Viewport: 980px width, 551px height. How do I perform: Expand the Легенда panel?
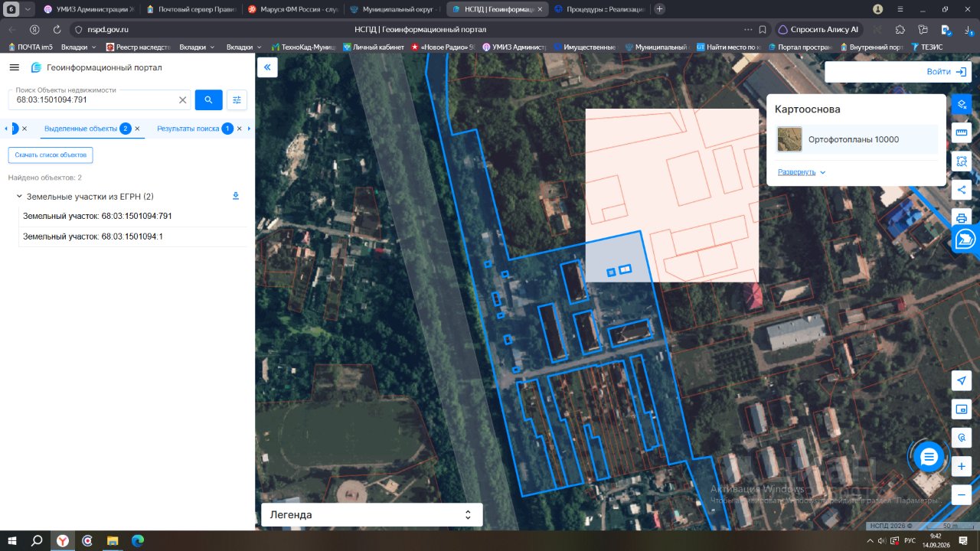[x=372, y=515]
